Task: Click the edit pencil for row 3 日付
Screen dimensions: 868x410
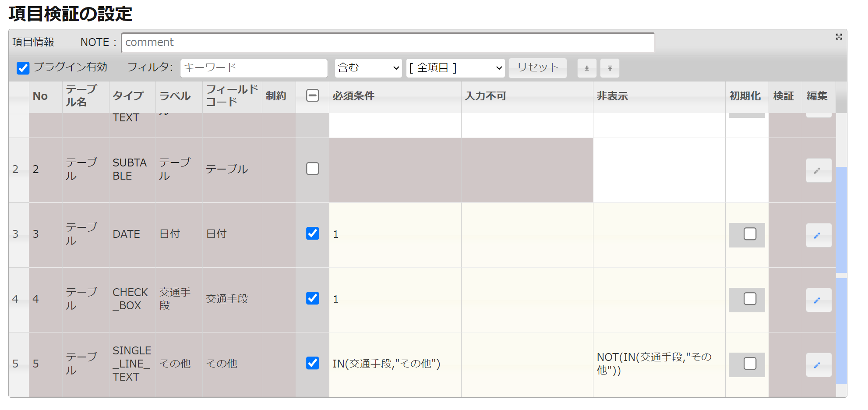Action: click(819, 235)
